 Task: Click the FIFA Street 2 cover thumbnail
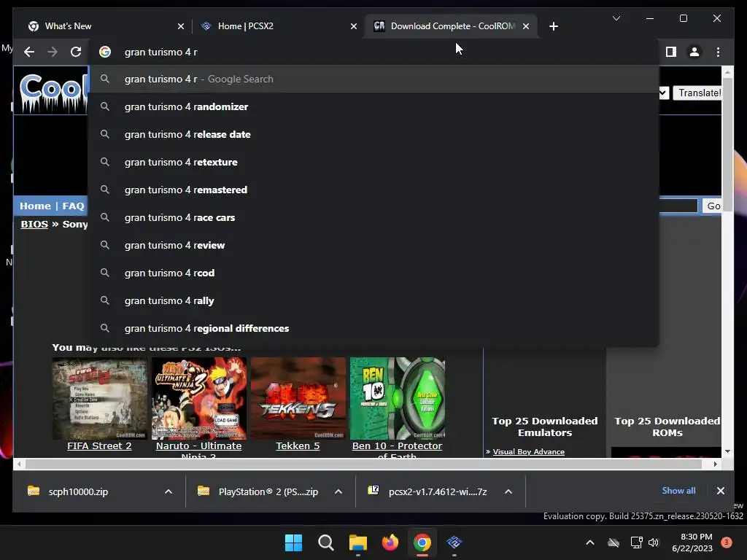click(x=99, y=399)
